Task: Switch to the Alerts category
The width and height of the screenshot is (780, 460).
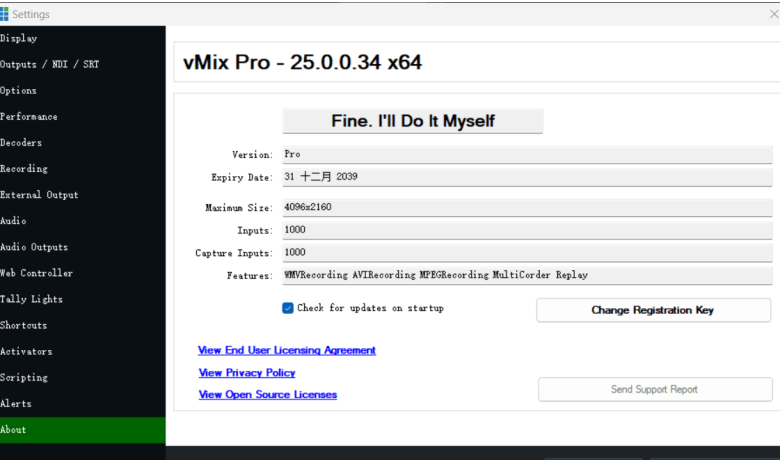Action: click(x=83, y=404)
